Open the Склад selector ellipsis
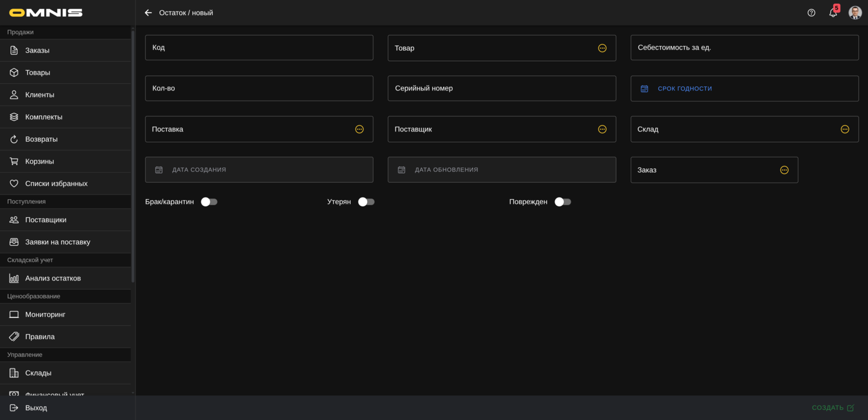This screenshot has height=420, width=868. tap(844, 129)
